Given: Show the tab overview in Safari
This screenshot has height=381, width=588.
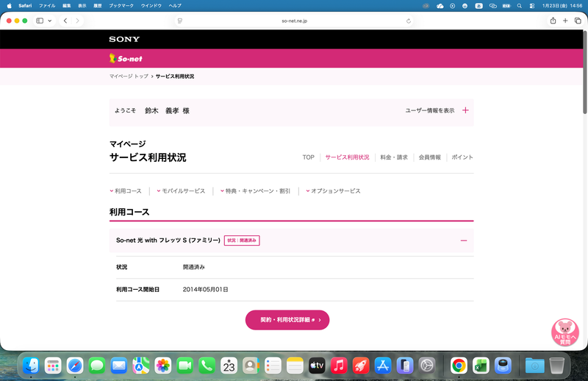Looking at the screenshot, I should click(x=578, y=21).
